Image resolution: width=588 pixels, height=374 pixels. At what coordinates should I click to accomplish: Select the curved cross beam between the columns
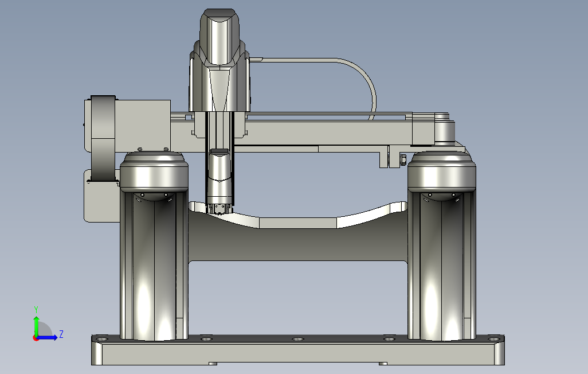click(x=298, y=240)
